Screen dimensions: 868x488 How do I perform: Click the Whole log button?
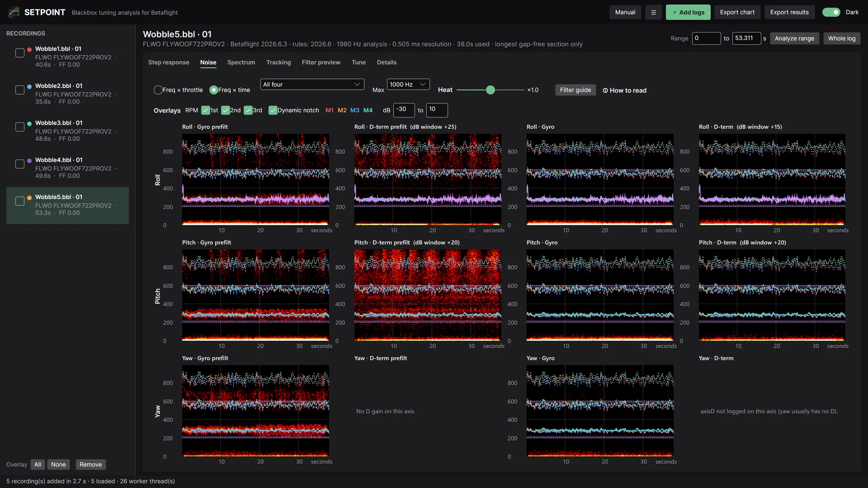point(842,38)
